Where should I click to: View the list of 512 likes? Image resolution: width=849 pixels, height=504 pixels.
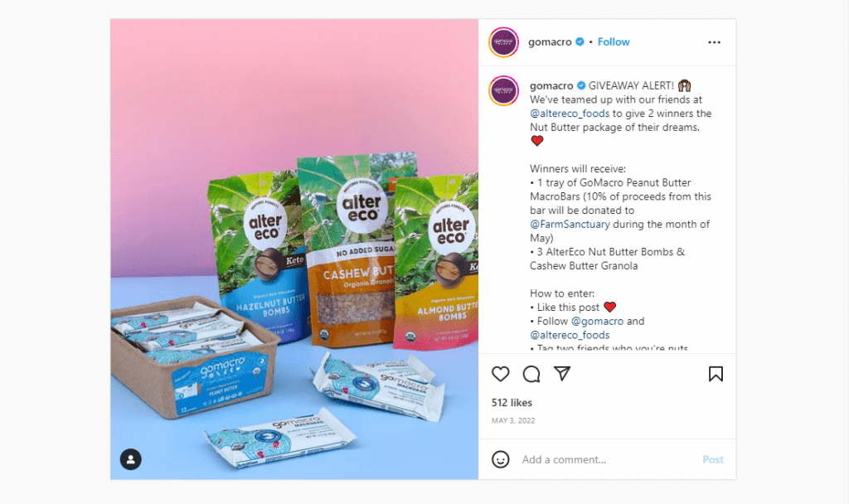[x=512, y=403]
